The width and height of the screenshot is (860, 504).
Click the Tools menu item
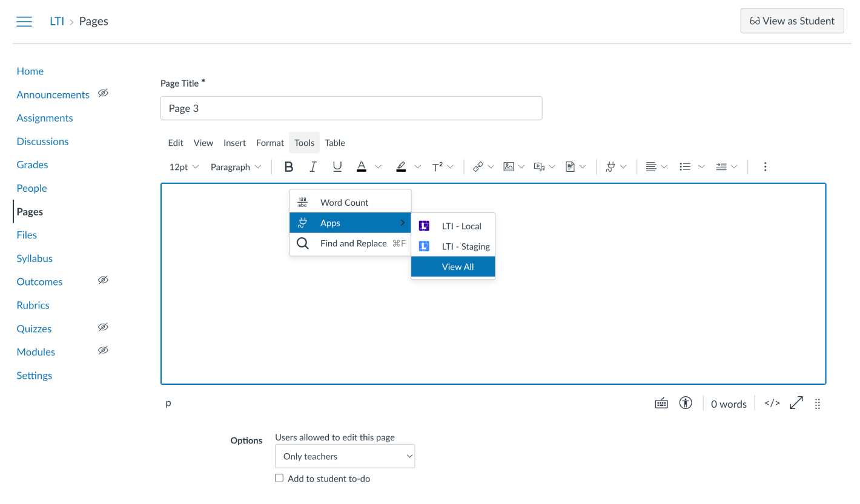pyautogui.click(x=304, y=143)
